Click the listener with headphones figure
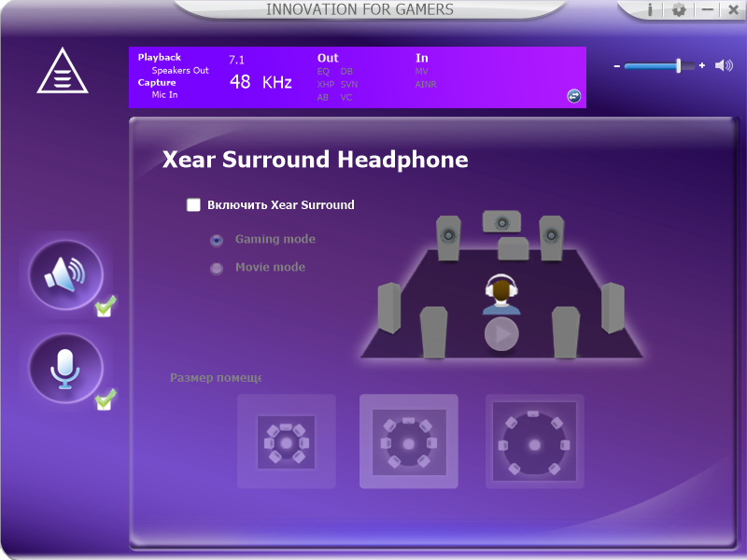This screenshot has height=560, width=747. (x=501, y=295)
